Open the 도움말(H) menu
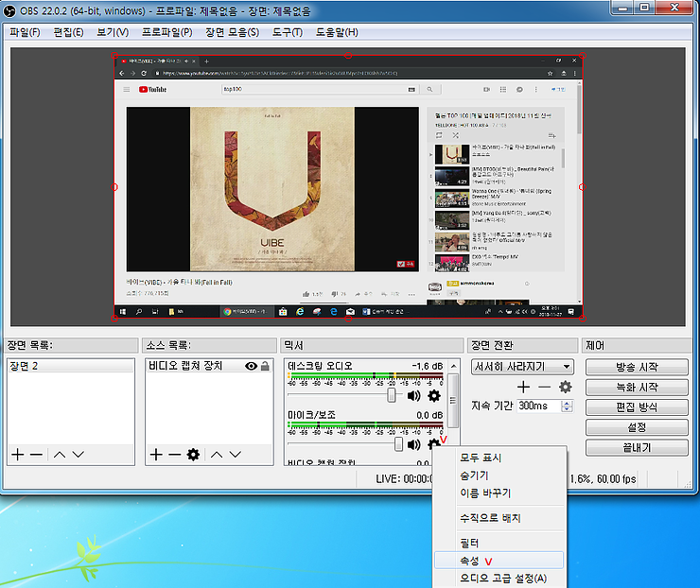 (x=337, y=32)
